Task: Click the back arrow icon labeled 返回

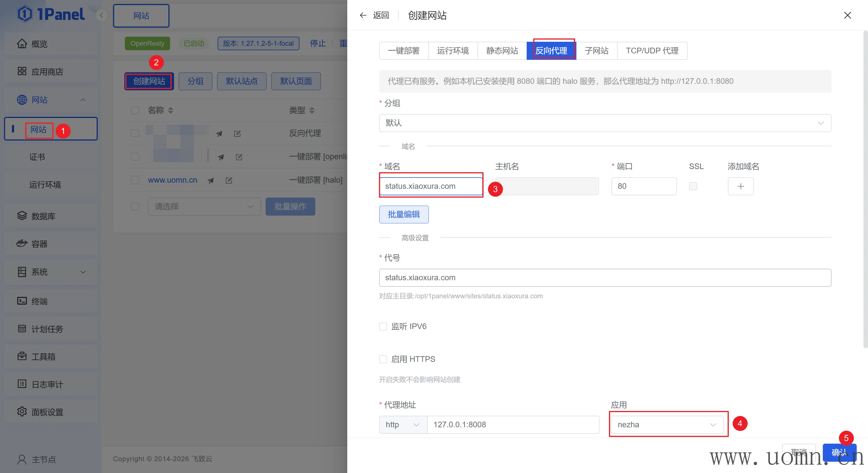Action: coord(363,15)
